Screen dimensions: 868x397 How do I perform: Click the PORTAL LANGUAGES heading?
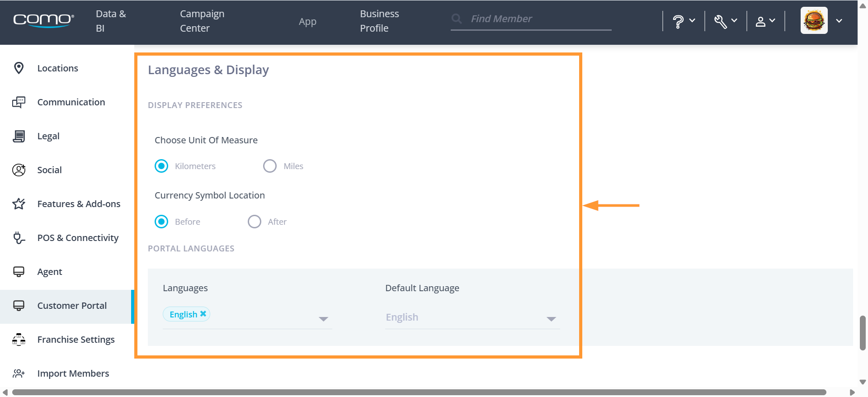191,249
